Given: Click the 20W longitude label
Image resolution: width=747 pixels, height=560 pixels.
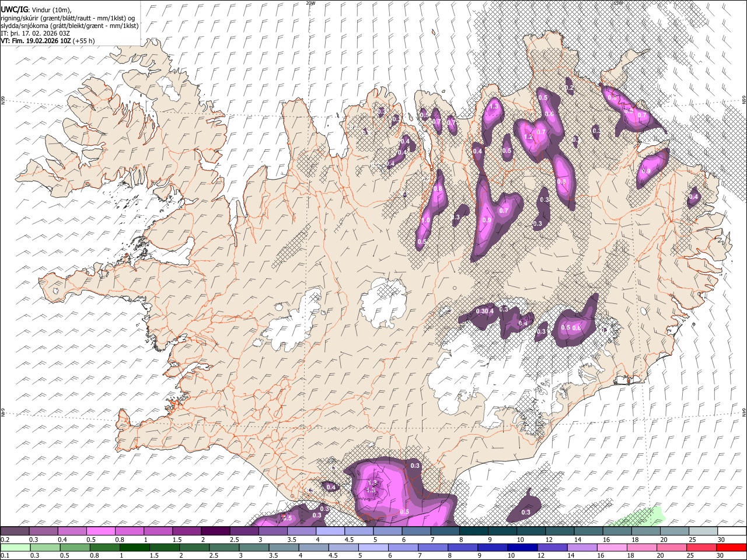Looking at the screenshot, I should [x=310, y=3].
